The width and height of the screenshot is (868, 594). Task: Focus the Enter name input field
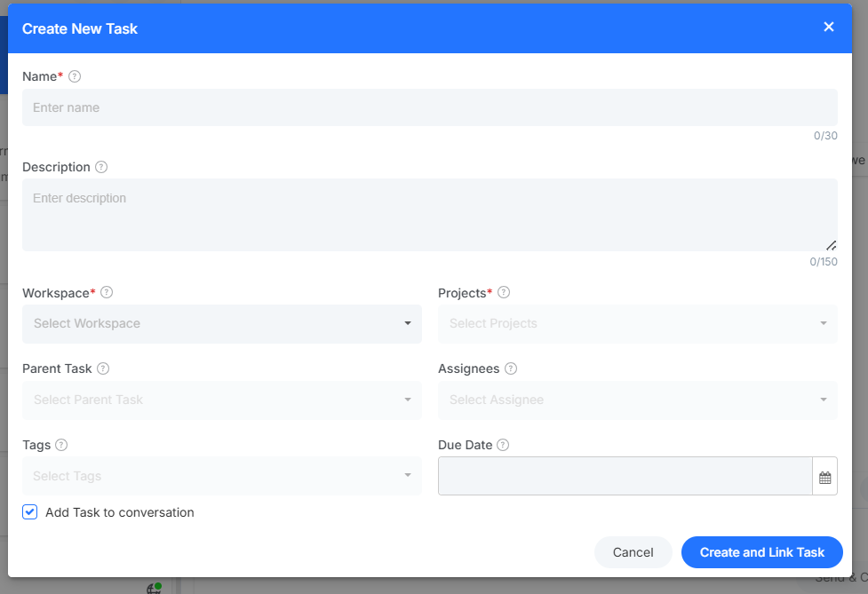click(430, 107)
